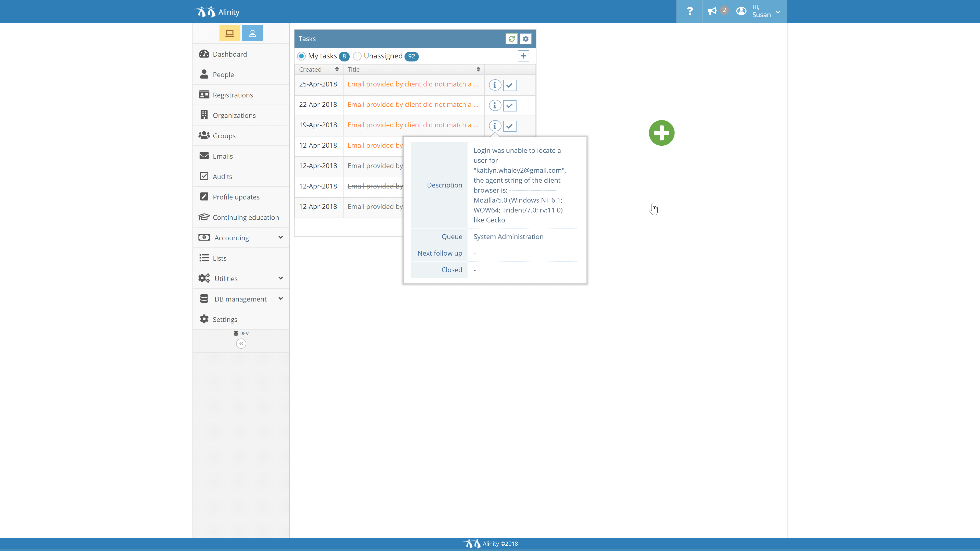
Task: Click the System Administration queue value
Action: (508, 237)
